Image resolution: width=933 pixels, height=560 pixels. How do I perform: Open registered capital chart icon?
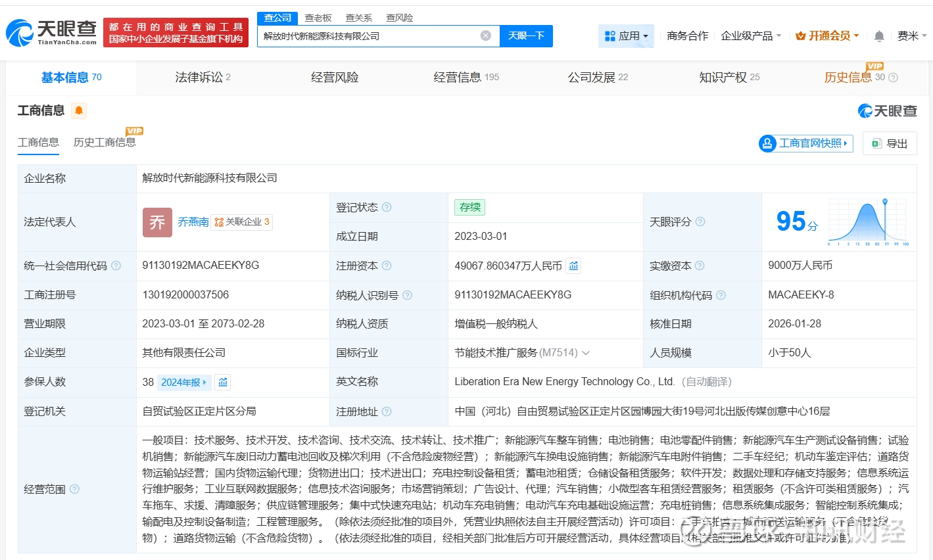(x=573, y=266)
